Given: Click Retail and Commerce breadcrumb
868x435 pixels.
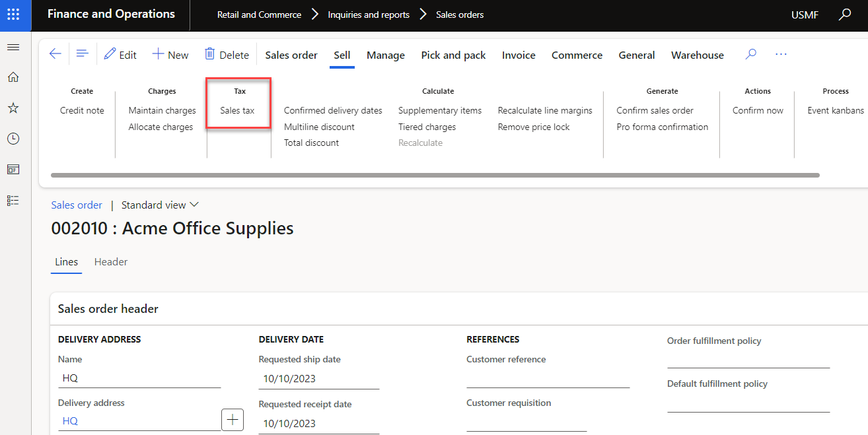Looking at the screenshot, I should point(259,15).
